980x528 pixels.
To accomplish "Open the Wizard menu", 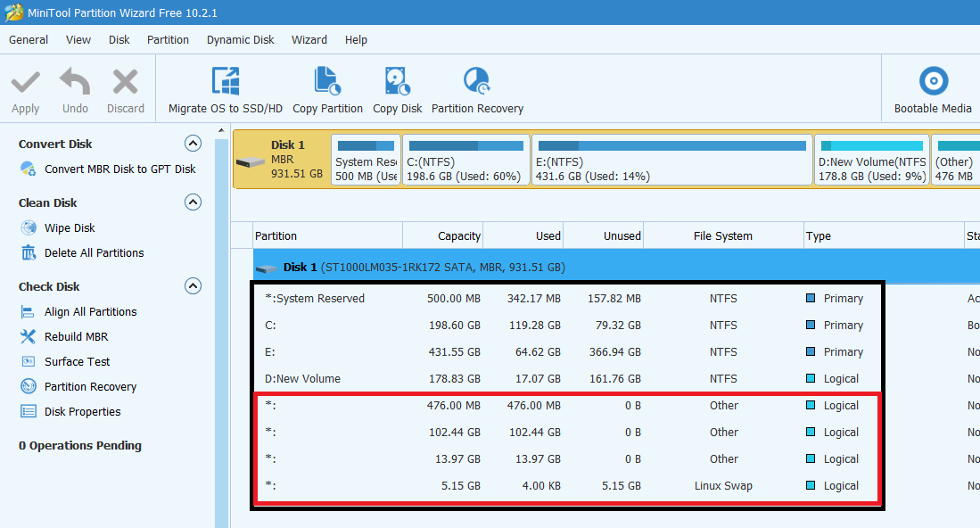I will pyautogui.click(x=309, y=39).
